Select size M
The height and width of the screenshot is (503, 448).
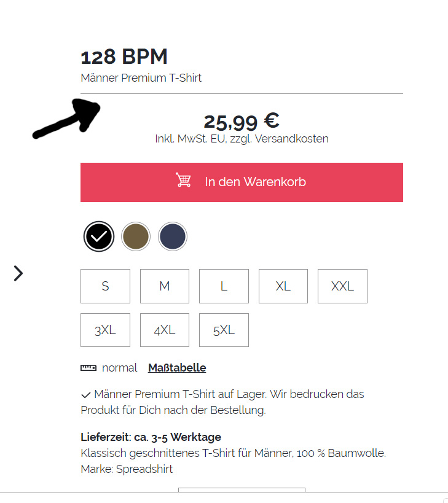point(165,286)
